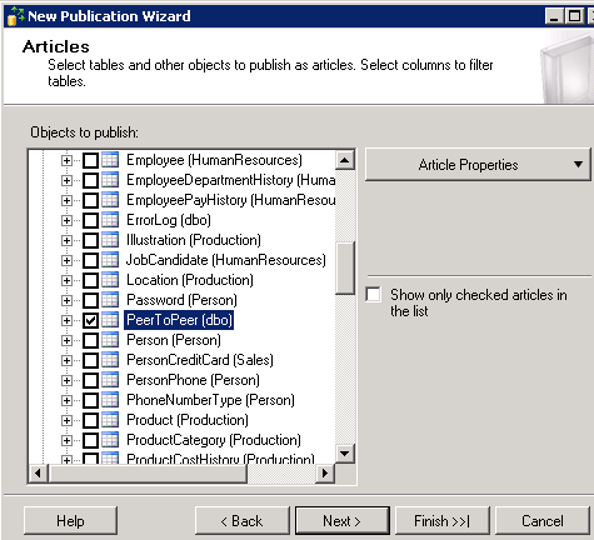This screenshot has height=540, width=594.
Task: Click the table icon next to PersonCreditCard (Sales)
Action: (110, 360)
